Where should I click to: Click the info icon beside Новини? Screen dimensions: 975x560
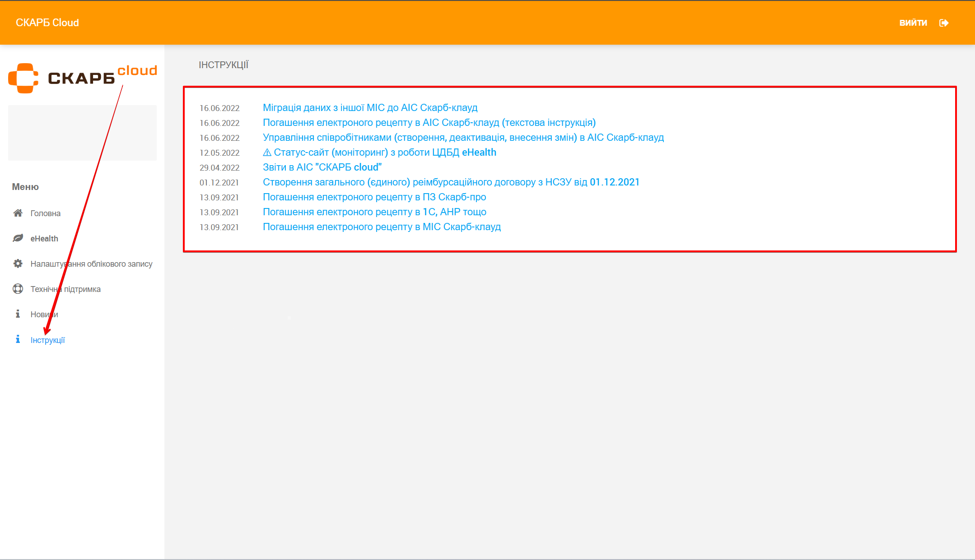point(18,314)
